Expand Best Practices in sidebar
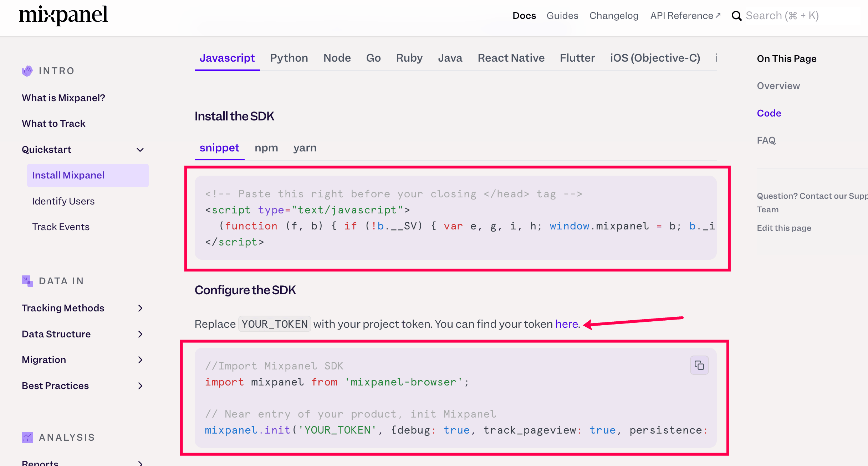The height and width of the screenshot is (466, 868). pos(140,386)
